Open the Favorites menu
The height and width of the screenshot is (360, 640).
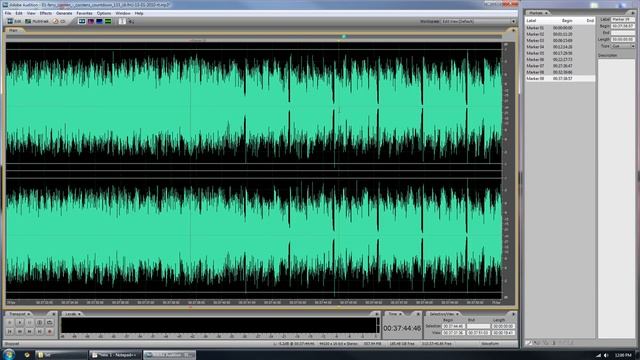(x=84, y=13)
